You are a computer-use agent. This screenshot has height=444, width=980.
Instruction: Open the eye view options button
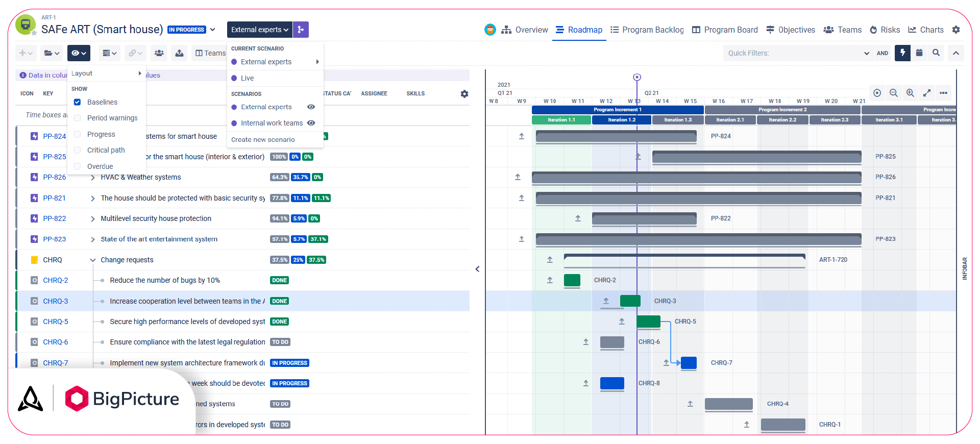[79, 53]
